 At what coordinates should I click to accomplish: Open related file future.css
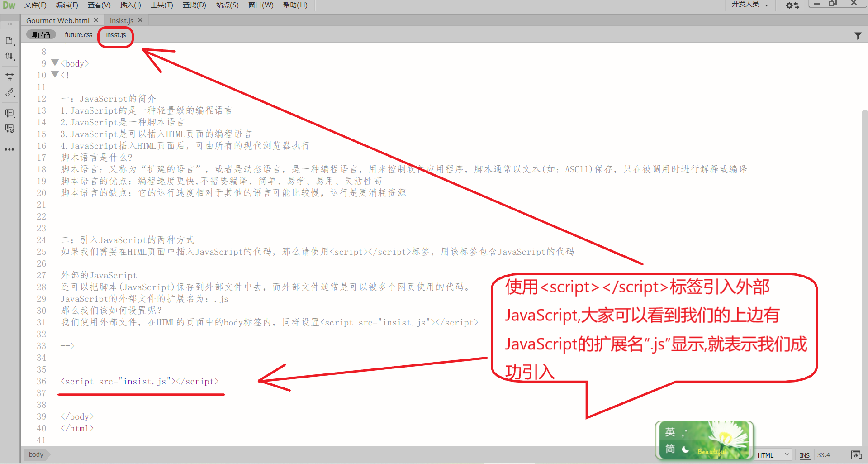[79, 35]
